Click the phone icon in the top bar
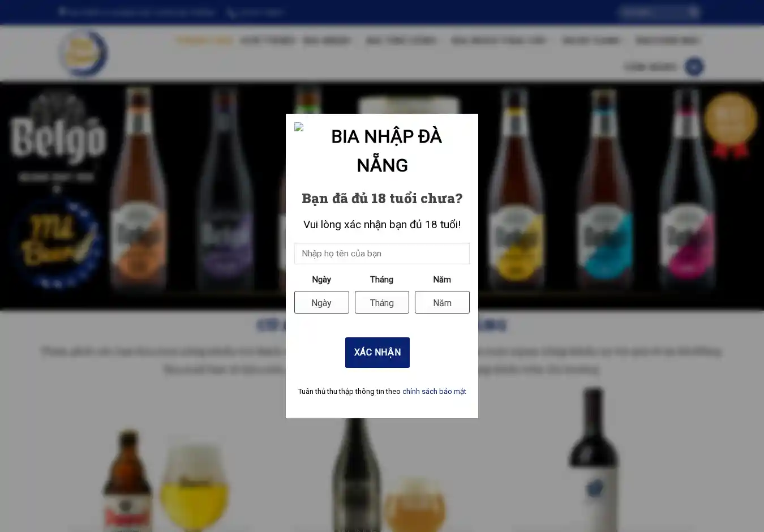The width and height of the screenshot is (764, 532). [231, 12]
